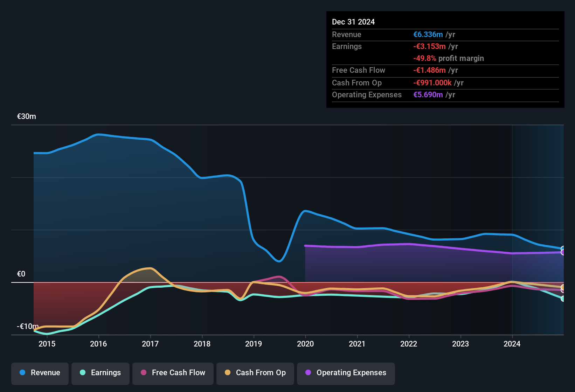This screenshot has height=392, width=575.
Task: Toggle the Earnings series visibility
Action: 100,373
